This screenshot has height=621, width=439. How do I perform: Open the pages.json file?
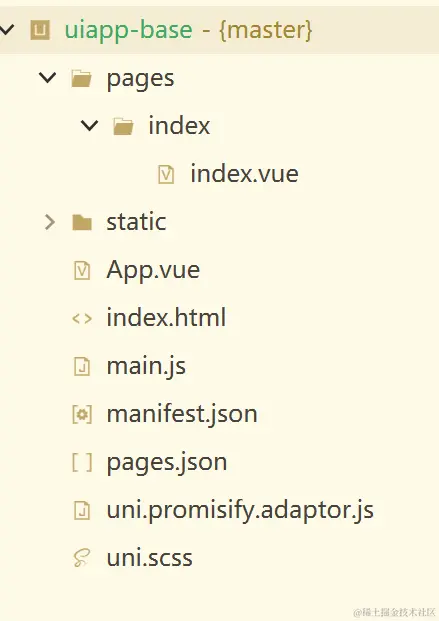pos(167,462)
